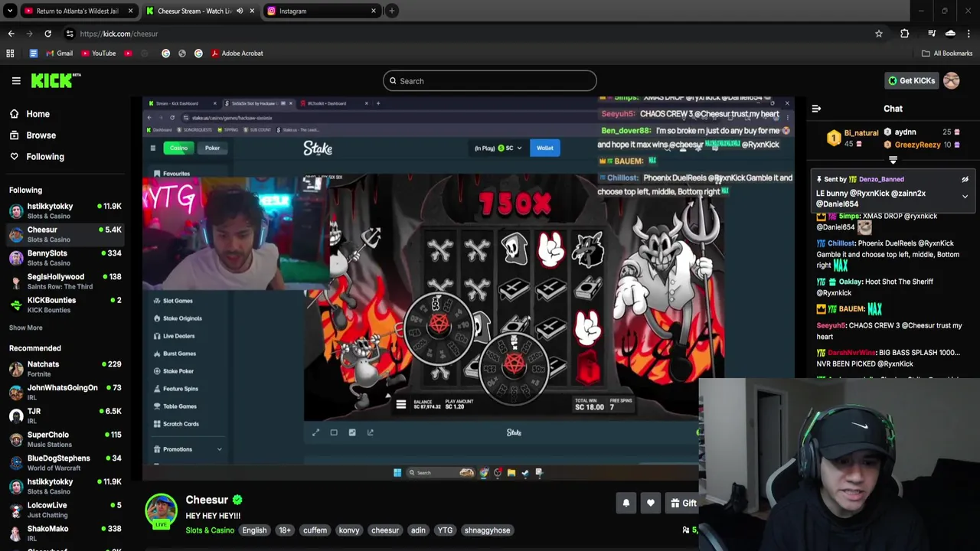Select the shnaggyhose tag
The width and height of the screenshot is (980, 551).
487,530
